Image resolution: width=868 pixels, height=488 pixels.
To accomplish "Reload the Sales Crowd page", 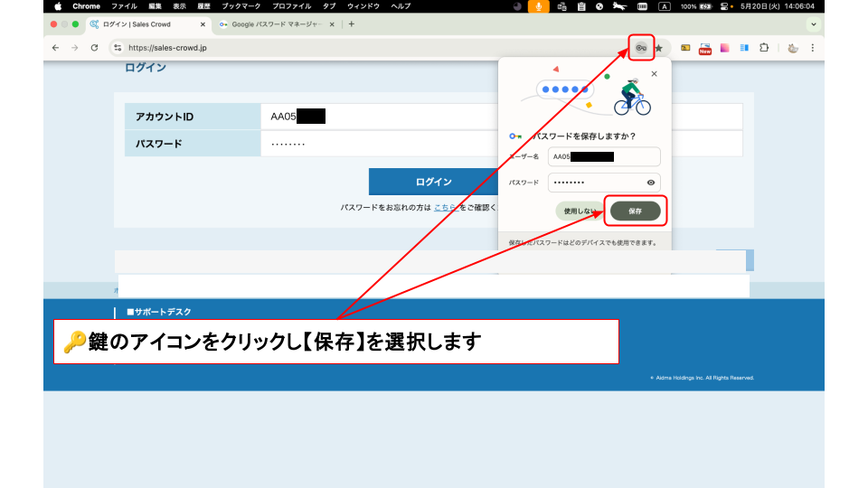I will (x=94, y=48).
